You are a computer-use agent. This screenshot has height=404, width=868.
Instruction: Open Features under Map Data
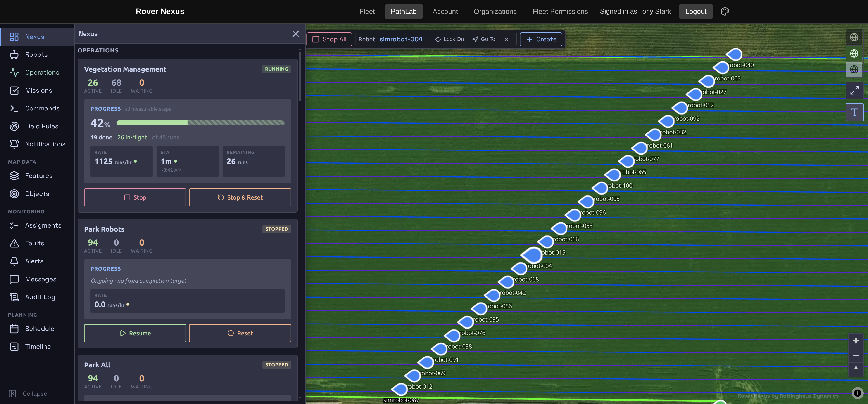pyautogui.click(x=37, y=176)
